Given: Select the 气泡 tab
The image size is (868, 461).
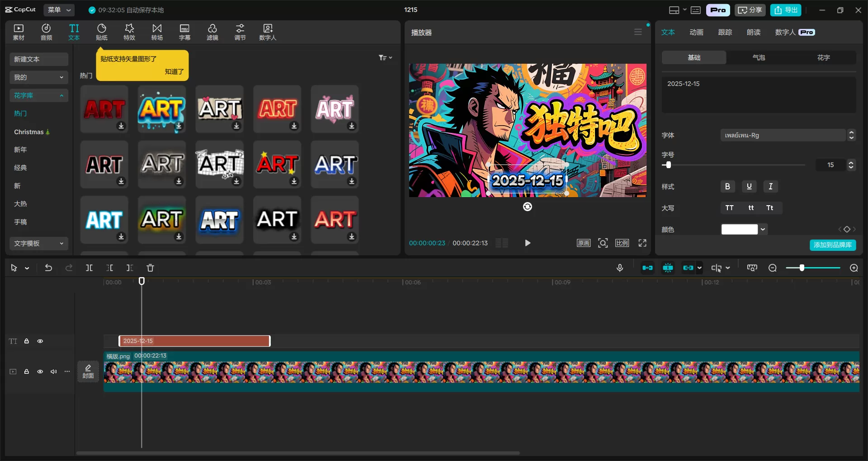Looking at the screenshot, I should 759,57.
